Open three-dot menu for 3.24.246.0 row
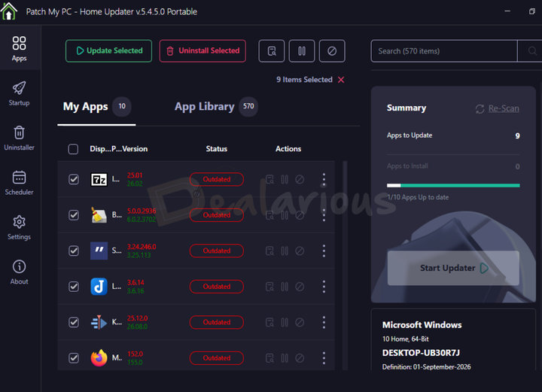The height and width of the screenshot is (392, 542). point(324,251)
